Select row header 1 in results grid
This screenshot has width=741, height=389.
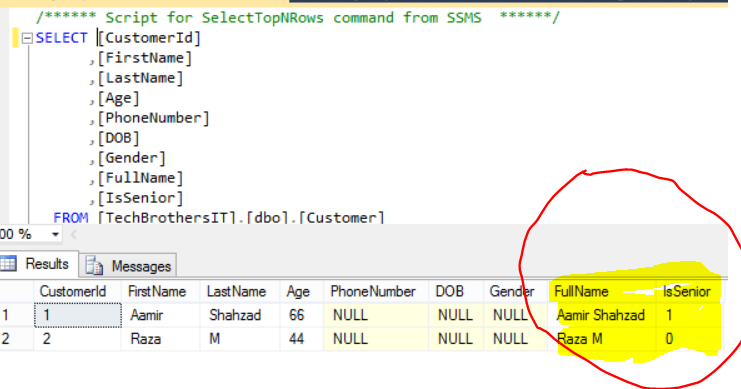pyautogui.click(x=17, y=315)
